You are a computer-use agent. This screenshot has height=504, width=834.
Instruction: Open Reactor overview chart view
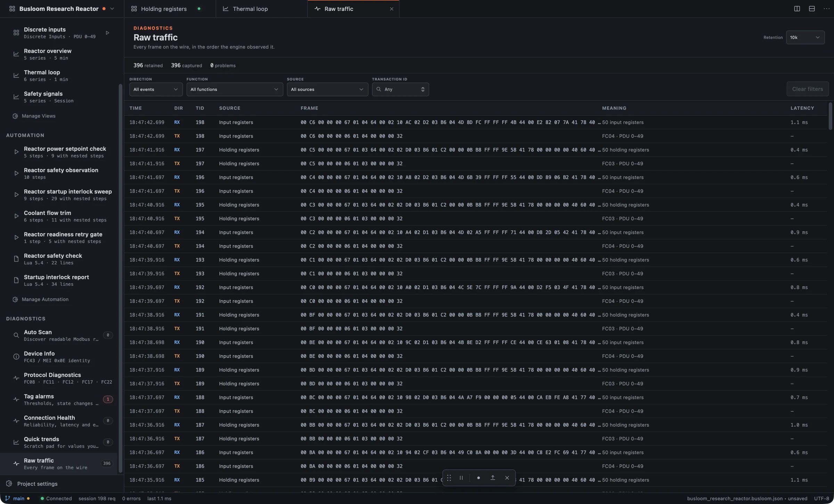tap(59, 54)
